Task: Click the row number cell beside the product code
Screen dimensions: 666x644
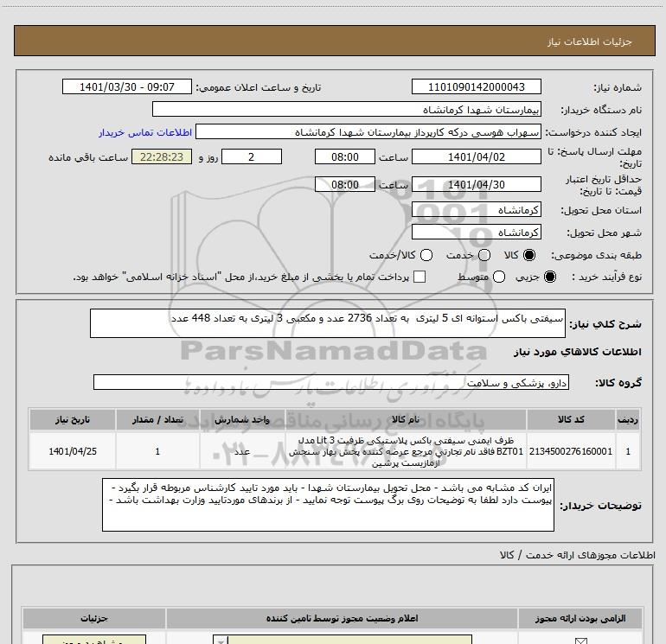Action: pyautogui.click(x=628, y=451)
